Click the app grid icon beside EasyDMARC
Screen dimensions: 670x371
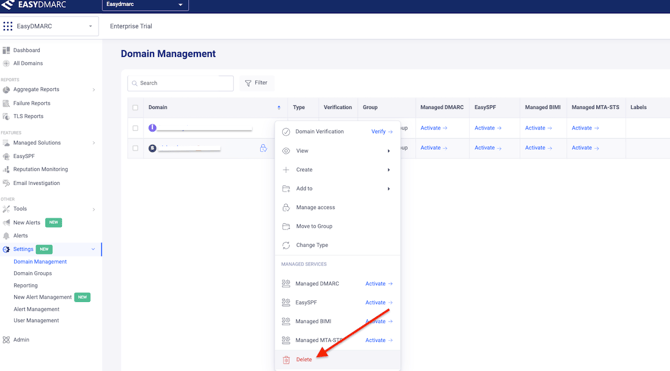pos(8,26)
